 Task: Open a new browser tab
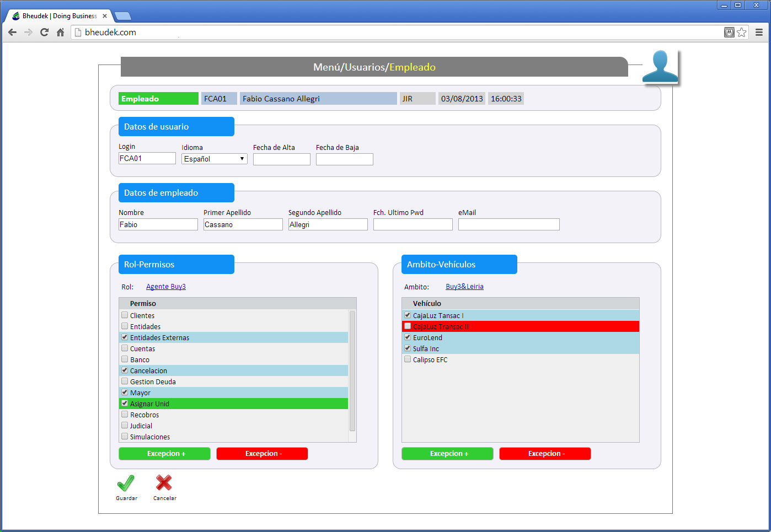click(122, 16)
